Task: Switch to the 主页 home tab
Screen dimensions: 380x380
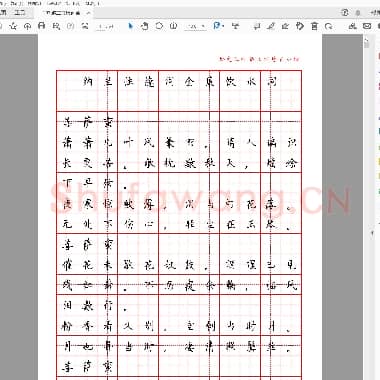Action: pos(3,13)
